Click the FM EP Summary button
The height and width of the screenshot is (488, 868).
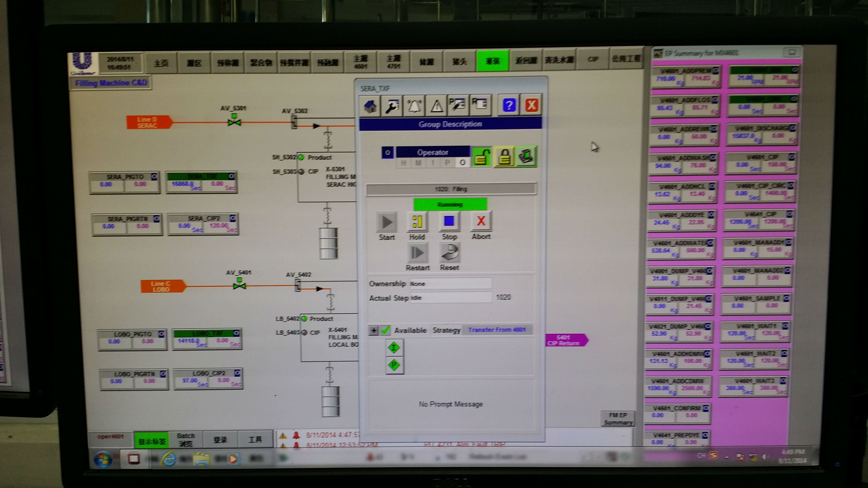pos(618,419)
